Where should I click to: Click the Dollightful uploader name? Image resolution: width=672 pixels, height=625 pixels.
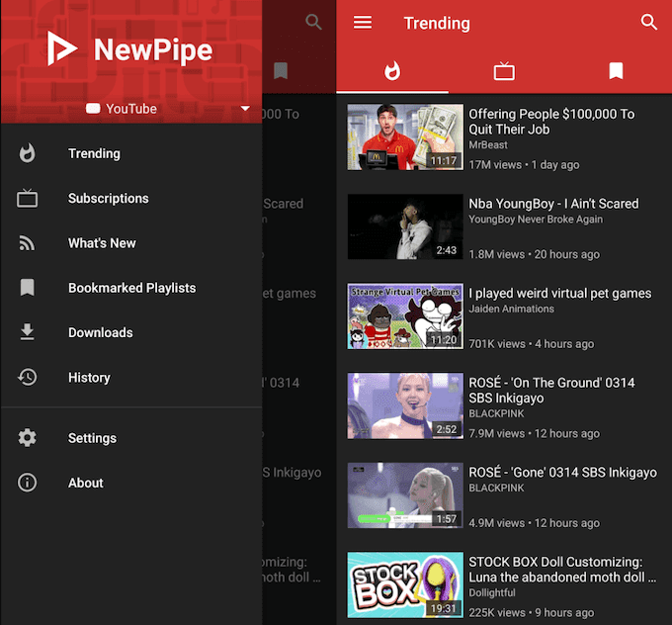[x=491, y=592]
